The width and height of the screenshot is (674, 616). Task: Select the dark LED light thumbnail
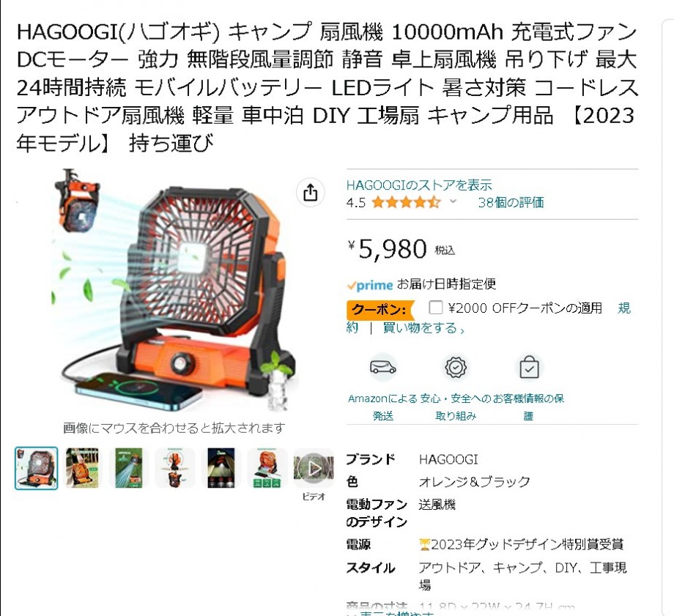coord(221,468)
